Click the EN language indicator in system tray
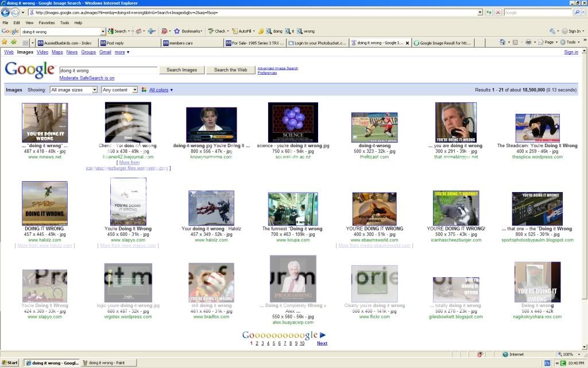 pyautogui.click(x=547, y=363)
